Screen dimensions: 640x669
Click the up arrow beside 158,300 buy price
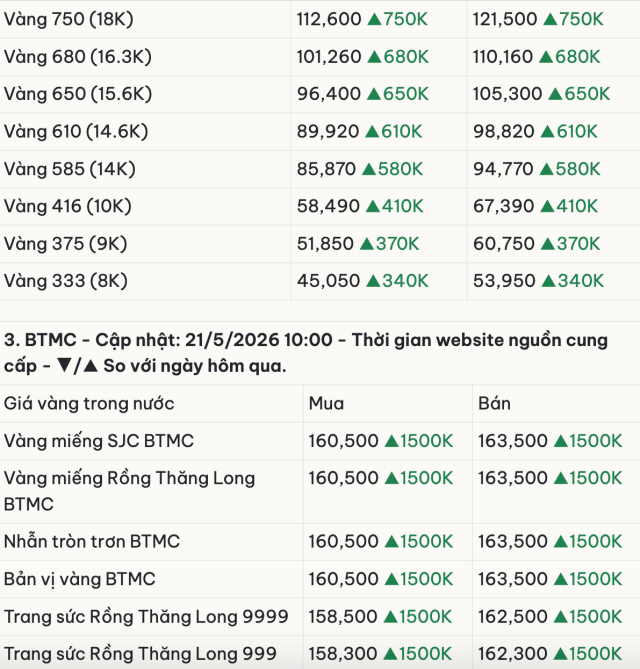pos(390,654)
